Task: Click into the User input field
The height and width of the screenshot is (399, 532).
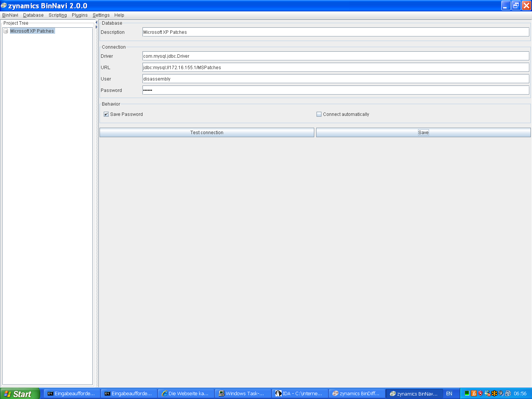Action: pos(336,79)
